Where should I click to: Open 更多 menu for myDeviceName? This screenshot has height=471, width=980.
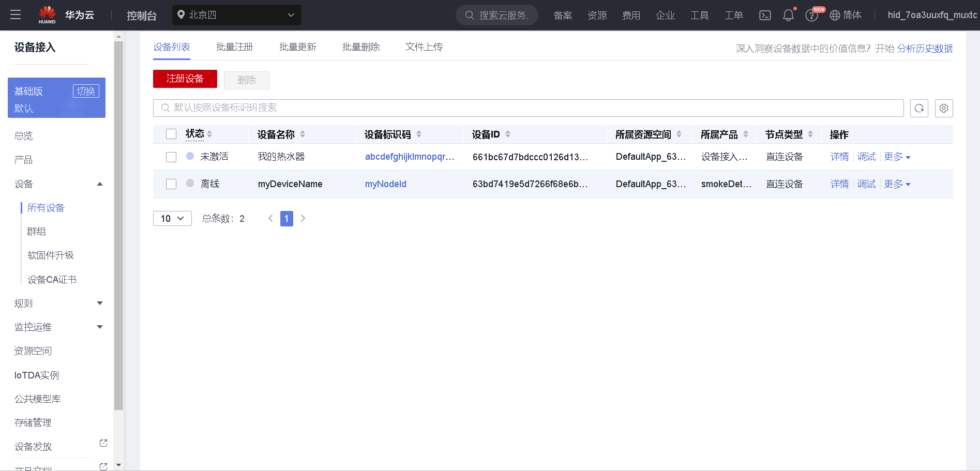click(897, 184)
